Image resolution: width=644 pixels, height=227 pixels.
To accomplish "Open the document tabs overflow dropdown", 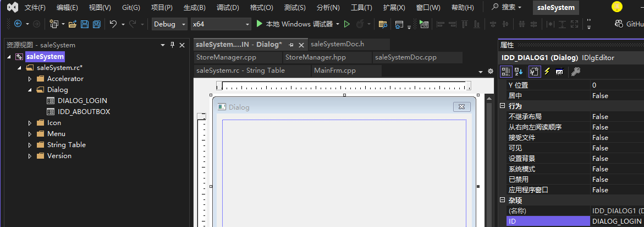I will (x=481, y=71).
